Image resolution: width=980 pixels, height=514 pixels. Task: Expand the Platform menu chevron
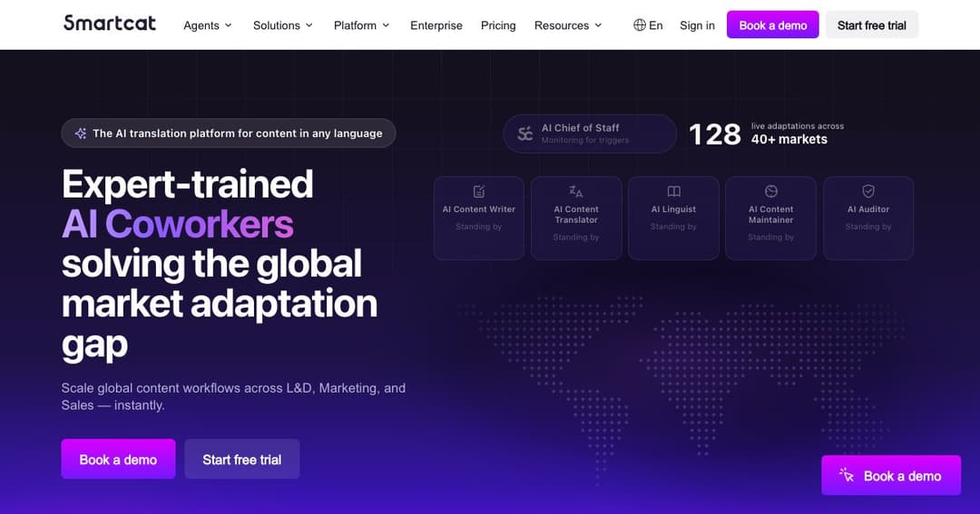click(386, 25)
